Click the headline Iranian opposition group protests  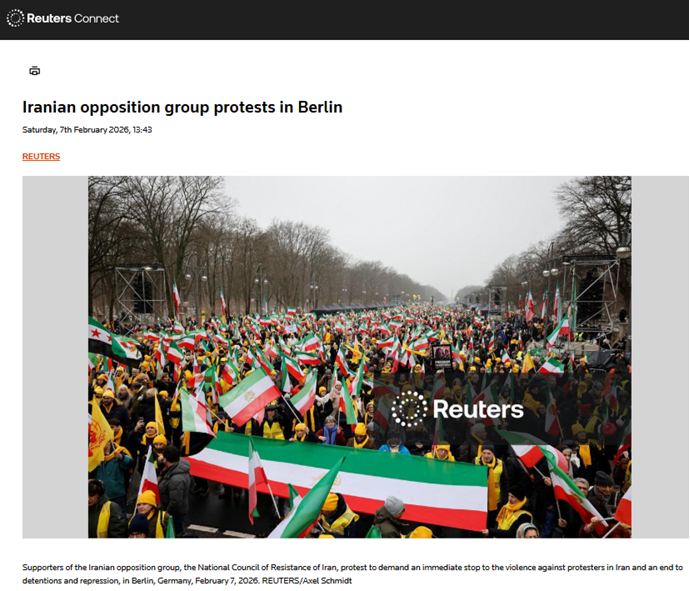click(182, 107)
